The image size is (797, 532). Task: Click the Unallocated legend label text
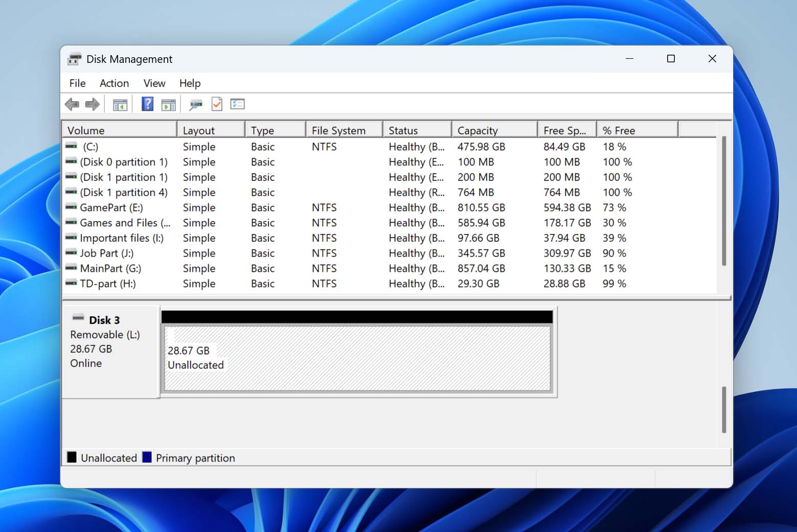109,458
